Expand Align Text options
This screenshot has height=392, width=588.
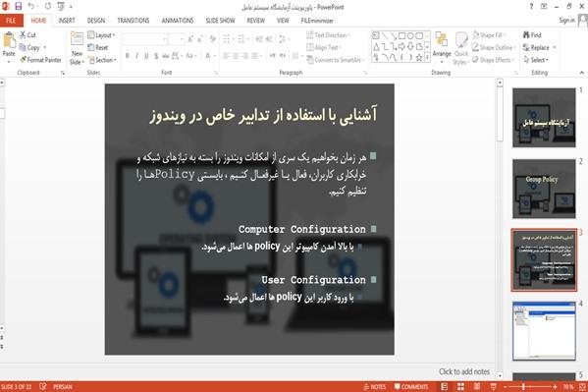(x=324, y=47)
